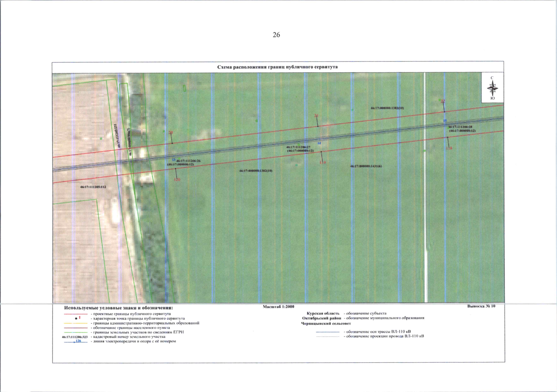This screenshot has width=557, height=392.
Task: Click parcel label 46:17:111206:27
Action: [298, 147]
